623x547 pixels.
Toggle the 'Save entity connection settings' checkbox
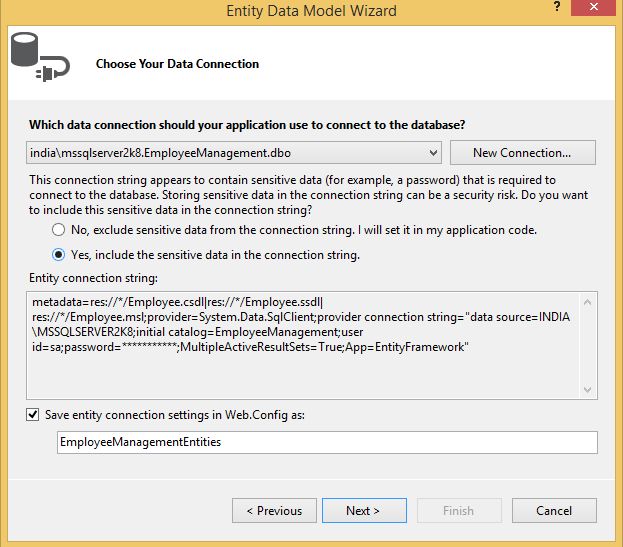click(x=35, y=415)
